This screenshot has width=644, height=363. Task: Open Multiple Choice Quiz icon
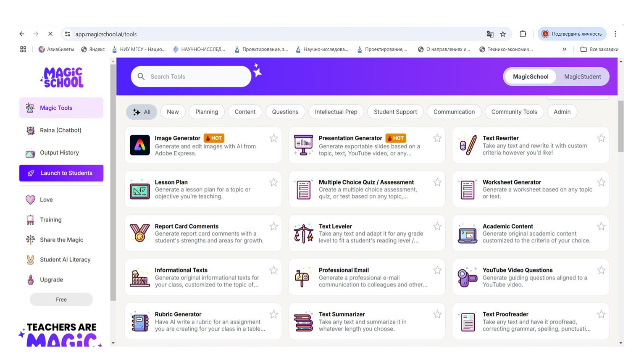(303, 189)
